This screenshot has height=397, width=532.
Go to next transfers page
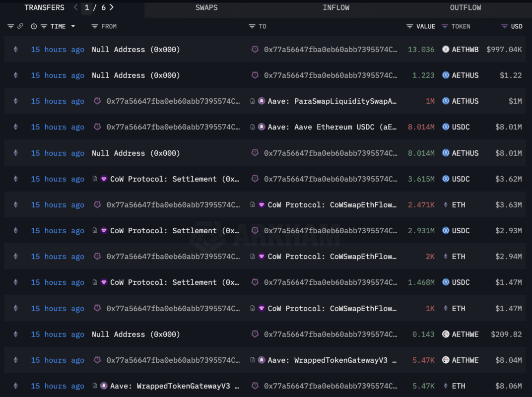coord(112,7)
